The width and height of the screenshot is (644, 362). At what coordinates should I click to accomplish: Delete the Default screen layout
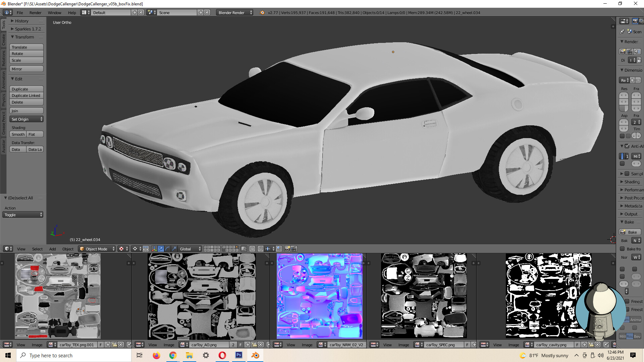click(141, 12)
